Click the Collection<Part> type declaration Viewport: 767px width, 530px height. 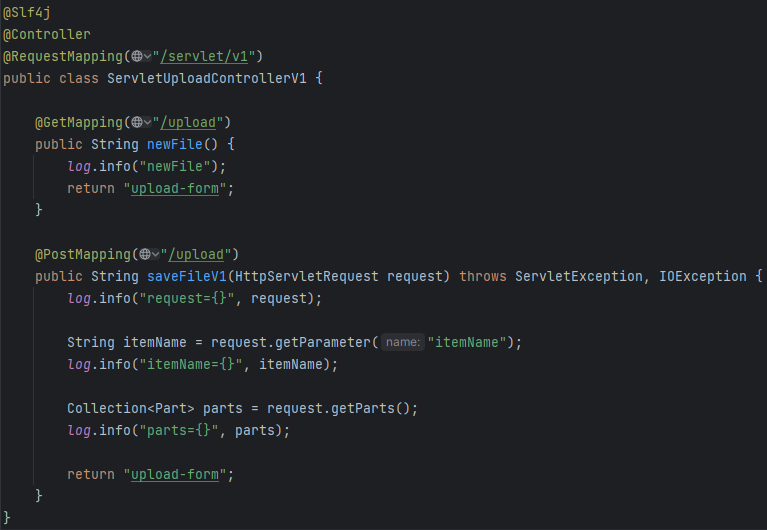131,409
